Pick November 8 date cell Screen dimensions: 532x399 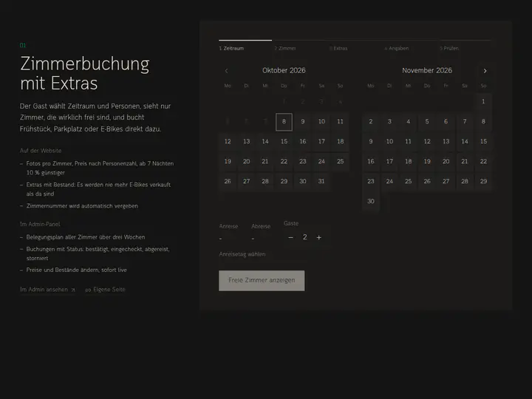coord(483,122)
